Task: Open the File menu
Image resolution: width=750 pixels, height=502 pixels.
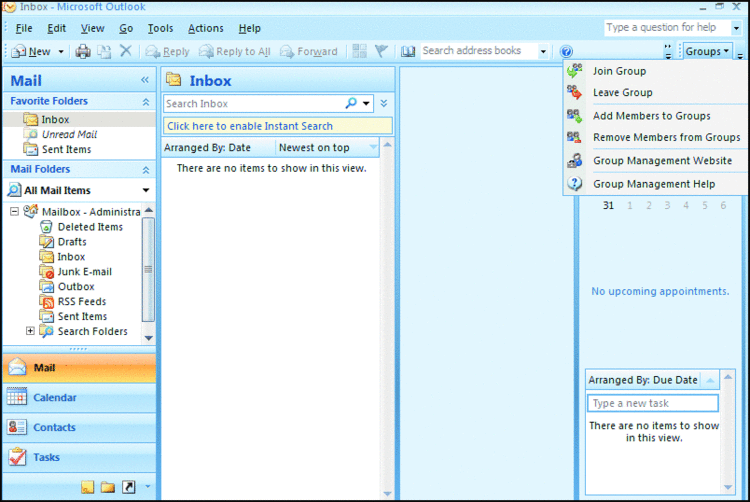Action: 24,28
